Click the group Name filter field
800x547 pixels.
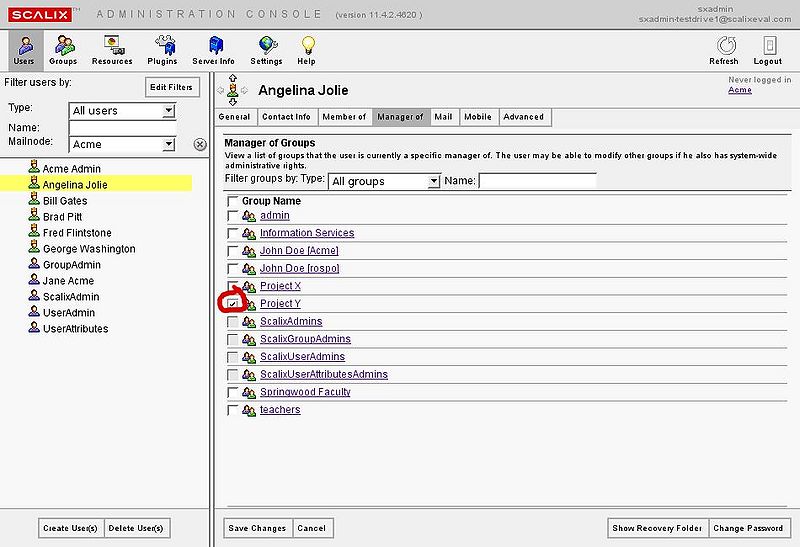point(537,181)
